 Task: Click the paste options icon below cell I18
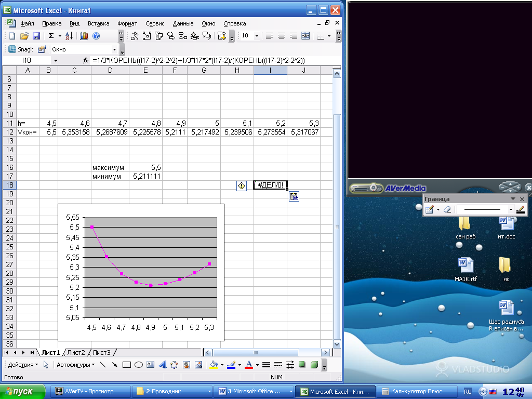294,196
